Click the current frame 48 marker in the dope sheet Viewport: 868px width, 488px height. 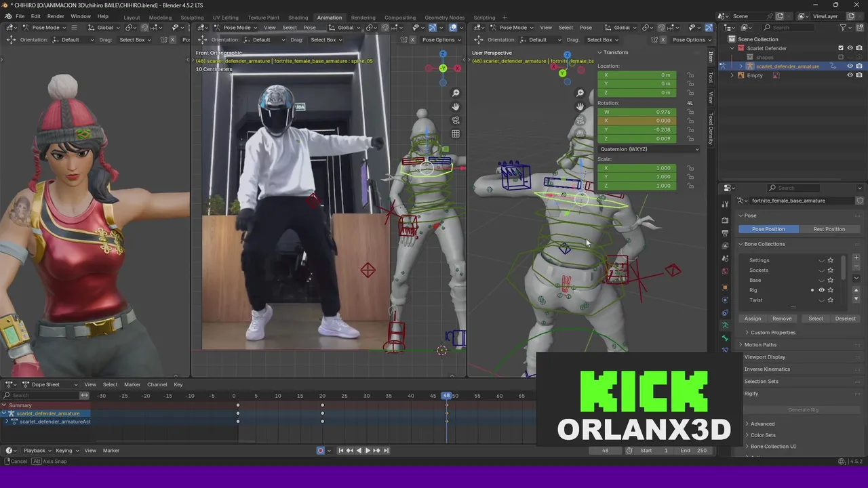[446, 396]
